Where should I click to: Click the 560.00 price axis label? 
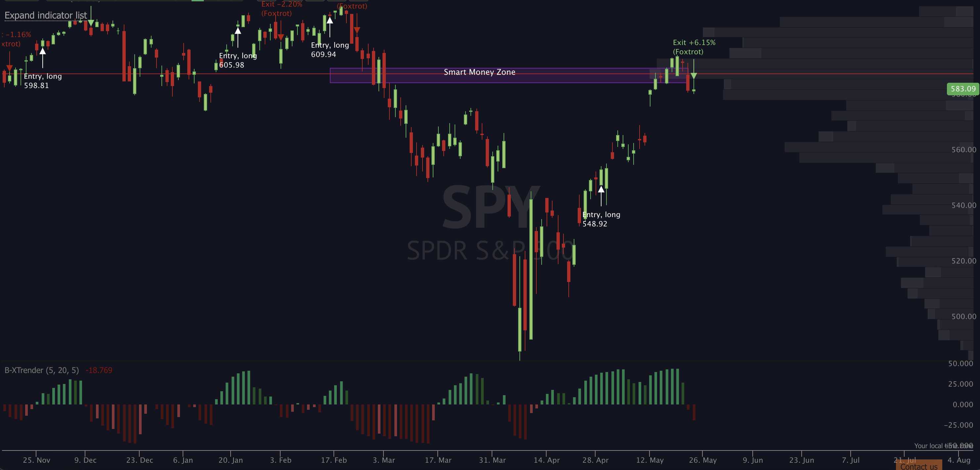[x=964, y=150]
